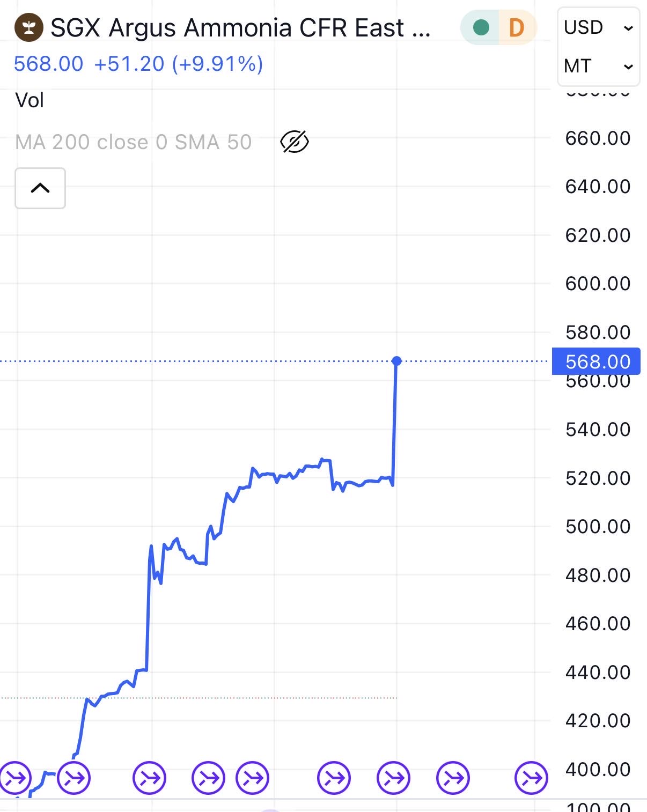Select the MA 200 close indicator legend
Image resolution: width=647 pixels, height=812 pixels.
[133, 142]
